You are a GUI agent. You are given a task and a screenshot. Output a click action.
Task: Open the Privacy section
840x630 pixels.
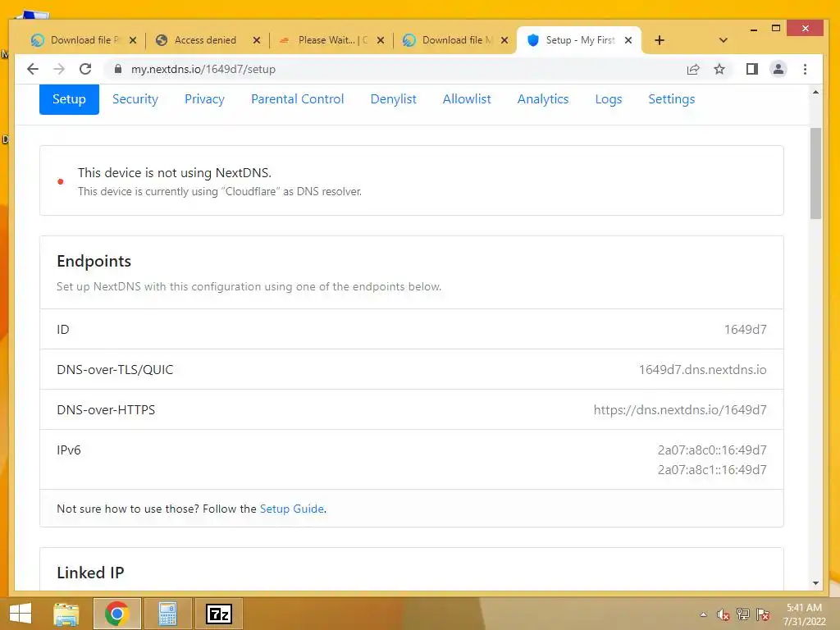coord(204,99)
